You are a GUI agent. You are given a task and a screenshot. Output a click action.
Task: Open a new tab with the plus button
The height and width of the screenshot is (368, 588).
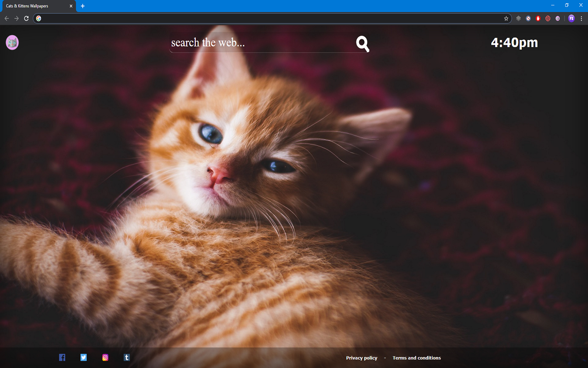[x=83, y=6]
